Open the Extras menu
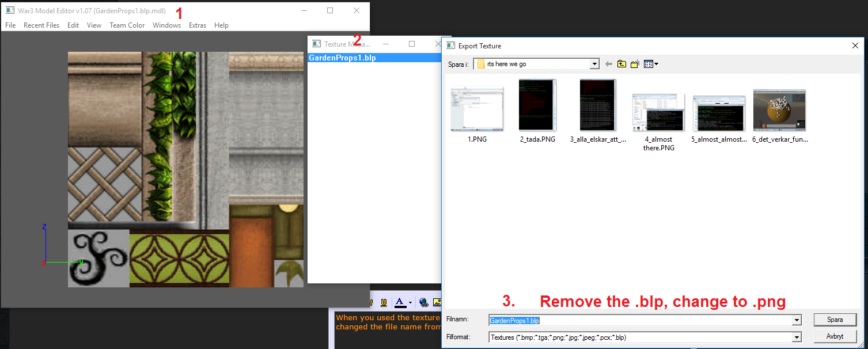Screen dimensions: 868x349 [x=198, y=25]
